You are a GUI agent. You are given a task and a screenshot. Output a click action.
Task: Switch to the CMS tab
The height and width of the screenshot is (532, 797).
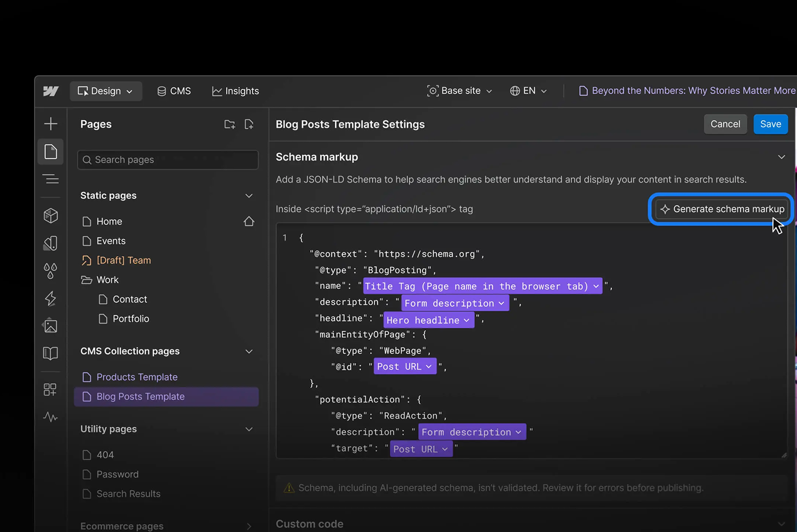pos(174,91)
